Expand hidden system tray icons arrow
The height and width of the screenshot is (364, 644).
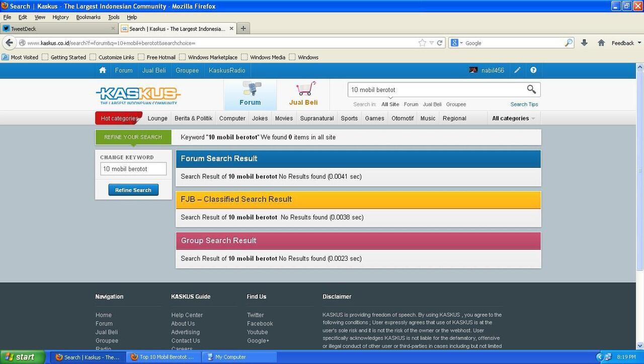(x=599, y=357)
